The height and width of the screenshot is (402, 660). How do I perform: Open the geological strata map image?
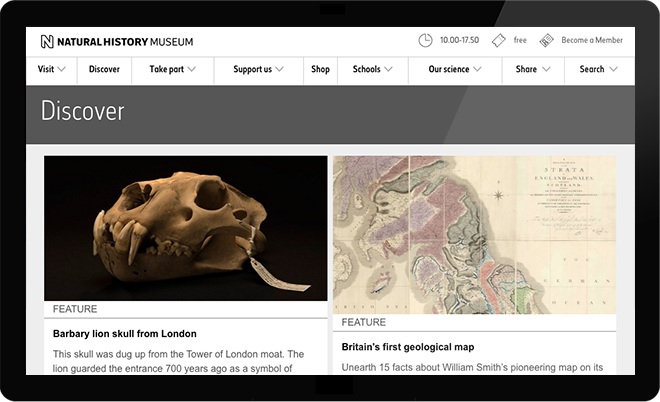click(474, 235)
